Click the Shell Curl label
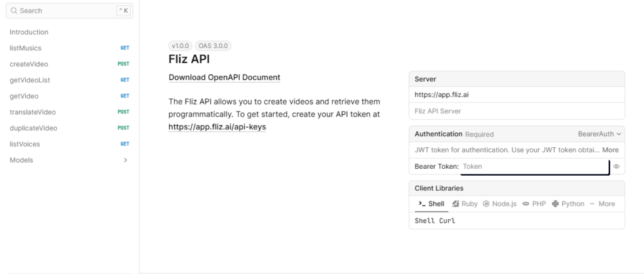 pos(435,221)
